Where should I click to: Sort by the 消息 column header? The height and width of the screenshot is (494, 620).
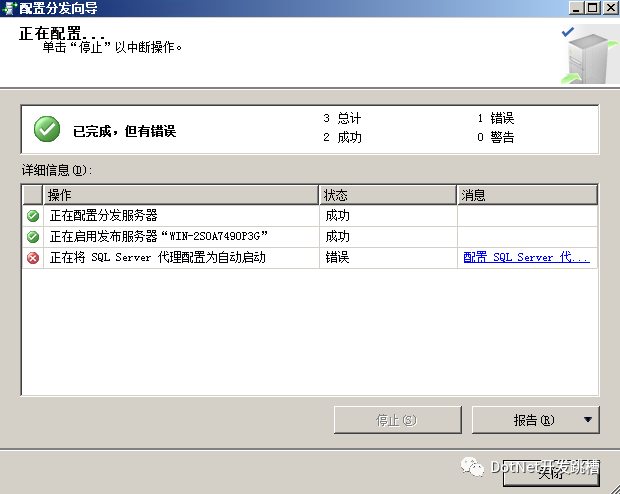pos(527,195)
